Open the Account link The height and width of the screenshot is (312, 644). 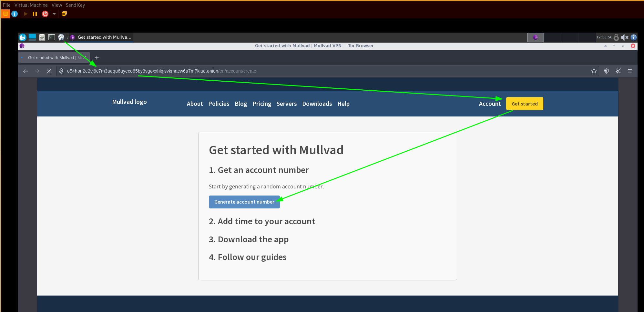(x=490, y=104)
